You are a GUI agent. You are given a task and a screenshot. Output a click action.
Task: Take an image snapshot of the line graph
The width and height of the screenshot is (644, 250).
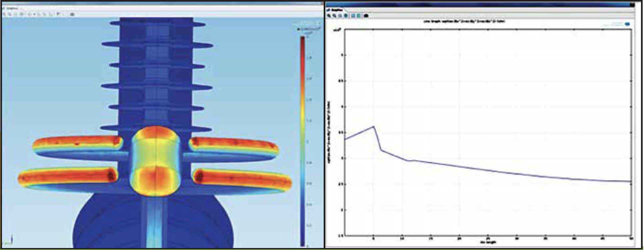(x=366, y=16)
